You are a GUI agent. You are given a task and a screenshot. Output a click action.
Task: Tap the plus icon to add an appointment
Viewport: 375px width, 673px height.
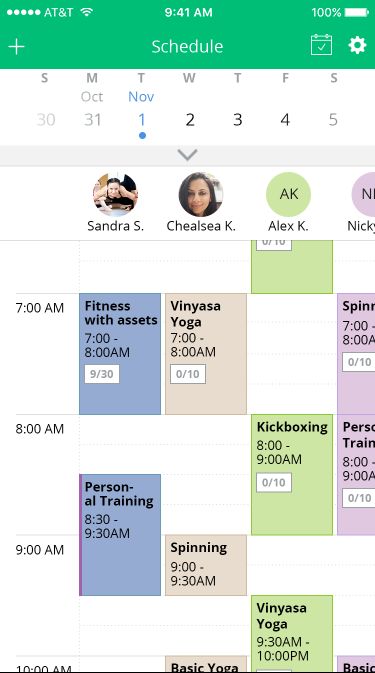(x=16, y=46)
